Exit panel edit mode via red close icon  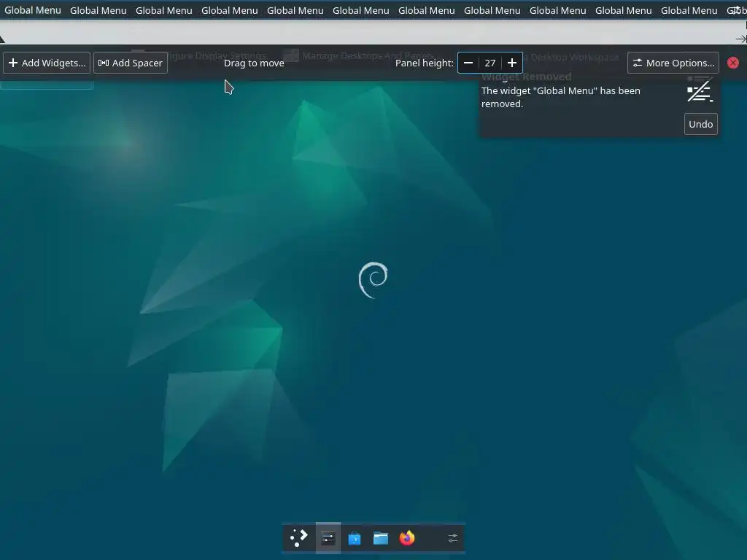[733, 63]
